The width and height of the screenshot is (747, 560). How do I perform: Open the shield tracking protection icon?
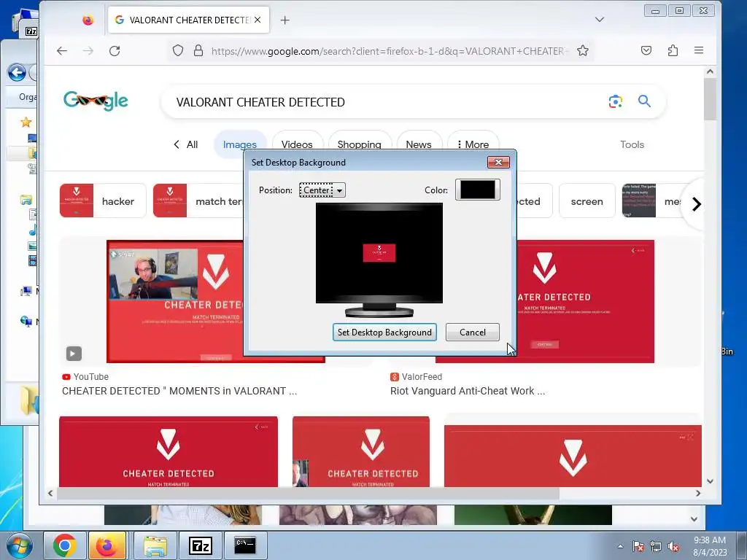(x=178, y=50)
